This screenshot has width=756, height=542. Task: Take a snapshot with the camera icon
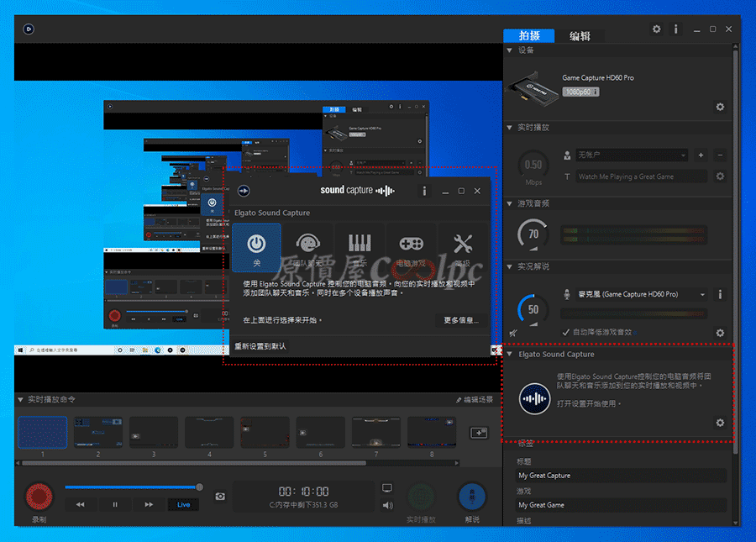click(220, 496)
